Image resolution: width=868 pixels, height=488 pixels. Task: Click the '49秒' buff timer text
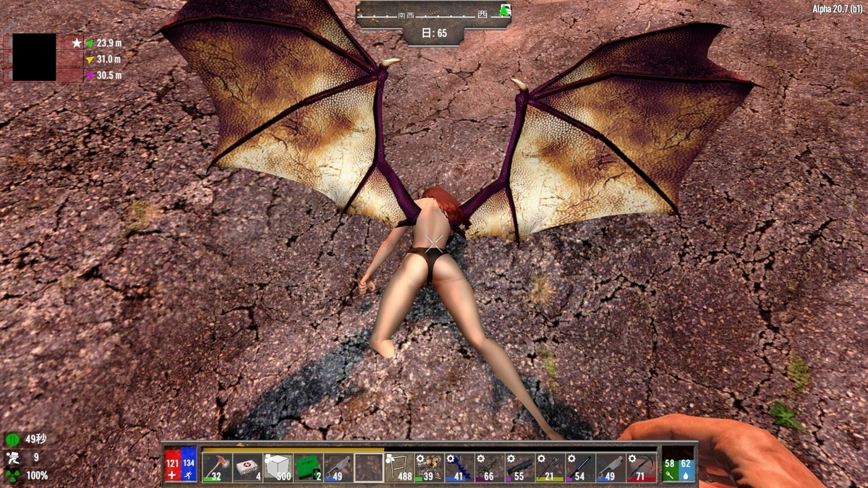coord(35,440)
